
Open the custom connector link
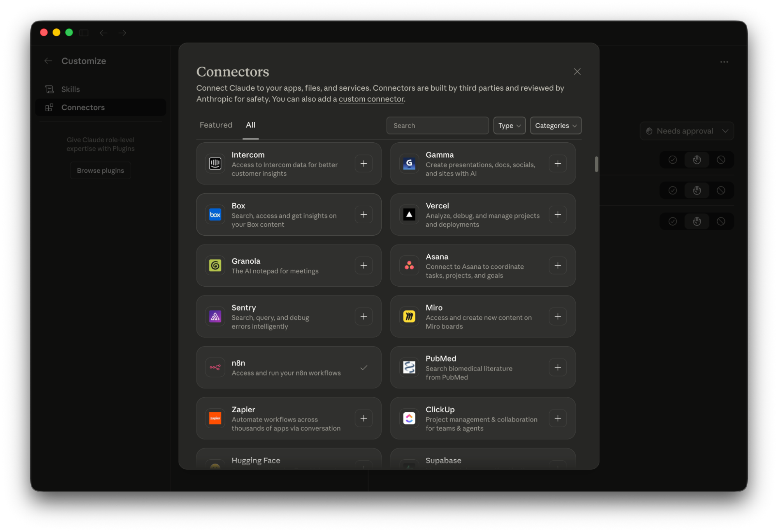[x=371, y=99]
